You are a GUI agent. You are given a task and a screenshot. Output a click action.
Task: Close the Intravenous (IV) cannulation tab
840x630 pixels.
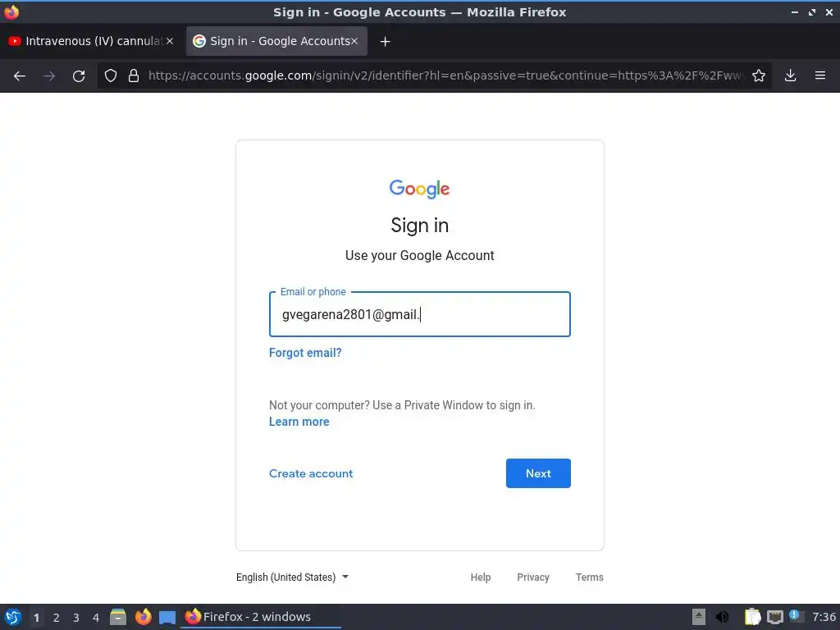[170, 41]
